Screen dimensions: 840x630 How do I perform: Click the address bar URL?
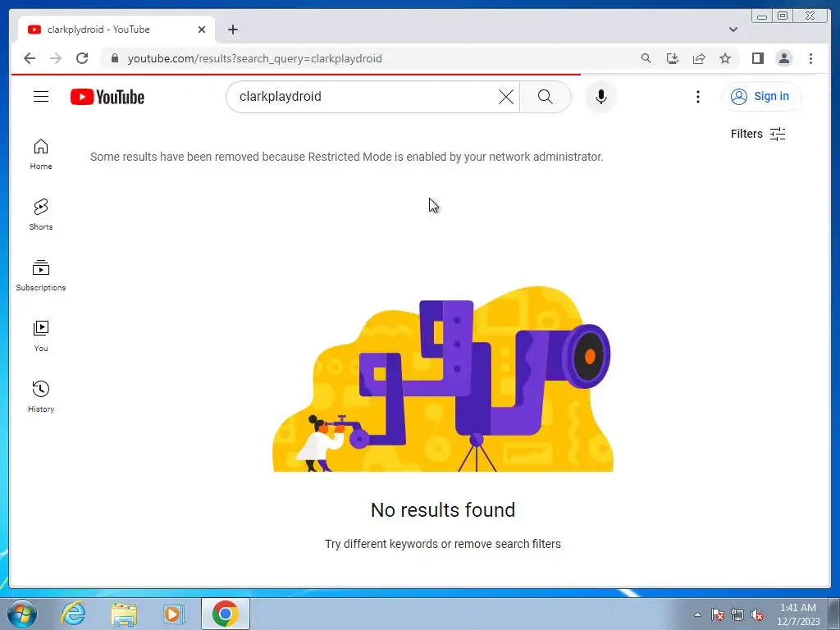coord(255,58)
